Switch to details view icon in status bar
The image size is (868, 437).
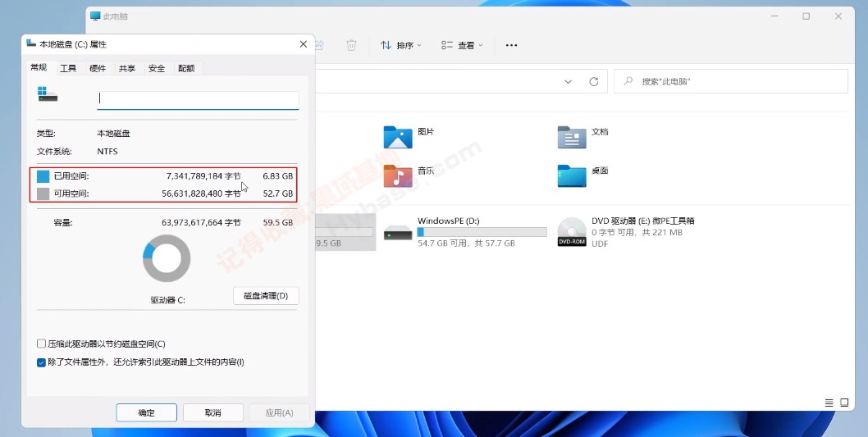(x=829, y=403)
